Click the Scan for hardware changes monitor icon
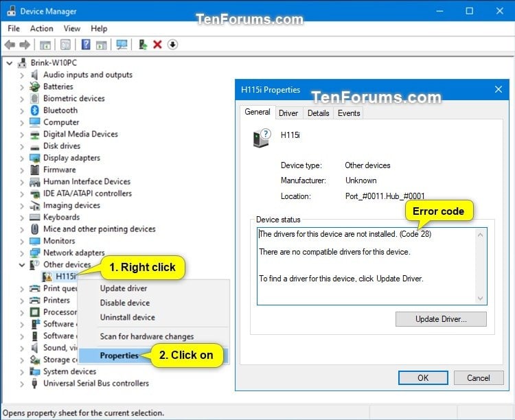Viewport: 515px width, 420px height. [x=122, y=45]
